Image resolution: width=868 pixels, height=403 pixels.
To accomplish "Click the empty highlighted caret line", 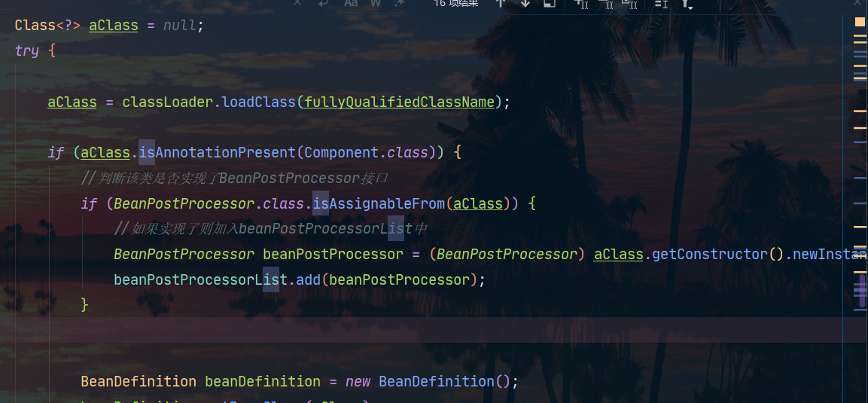I will [x=421, y=330].
